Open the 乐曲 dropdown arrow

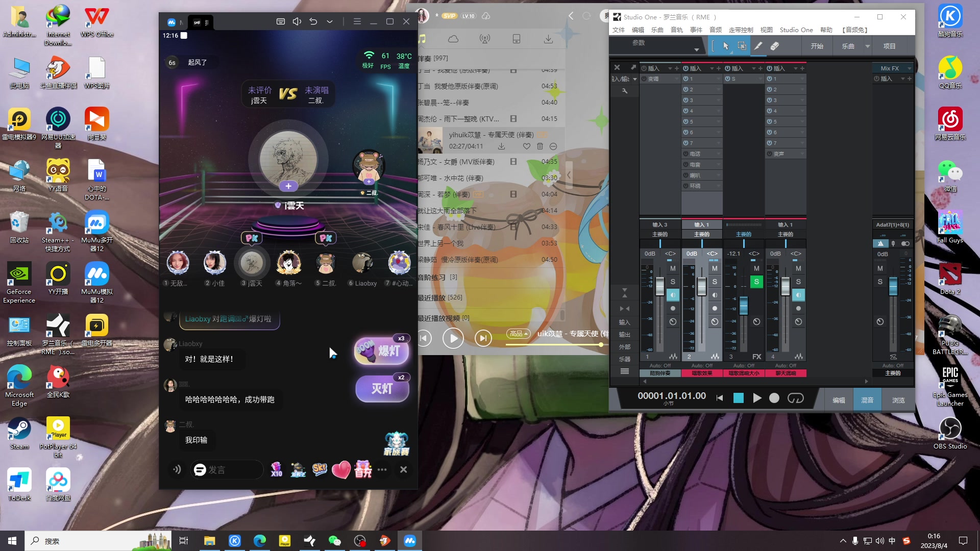coord(867,46)
